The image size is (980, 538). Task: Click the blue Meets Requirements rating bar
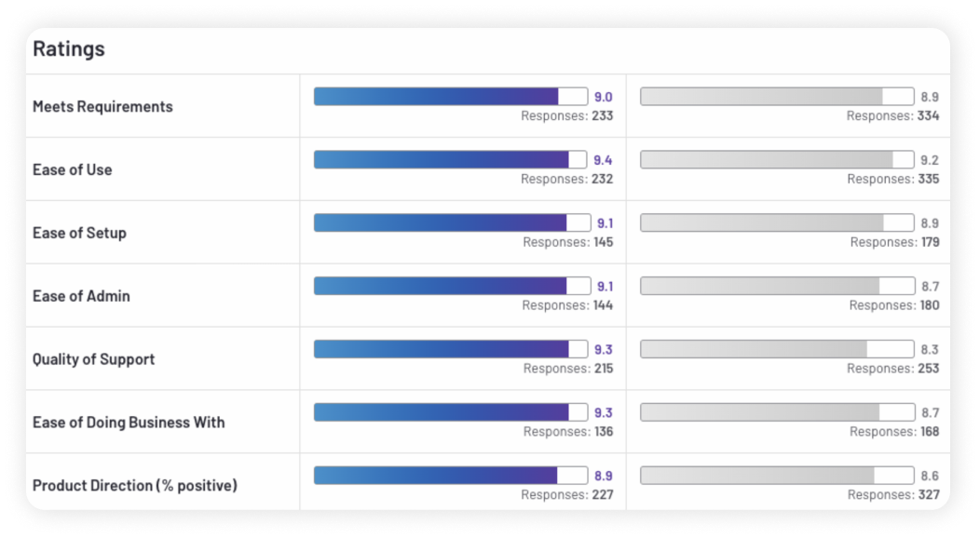[451, 97]
